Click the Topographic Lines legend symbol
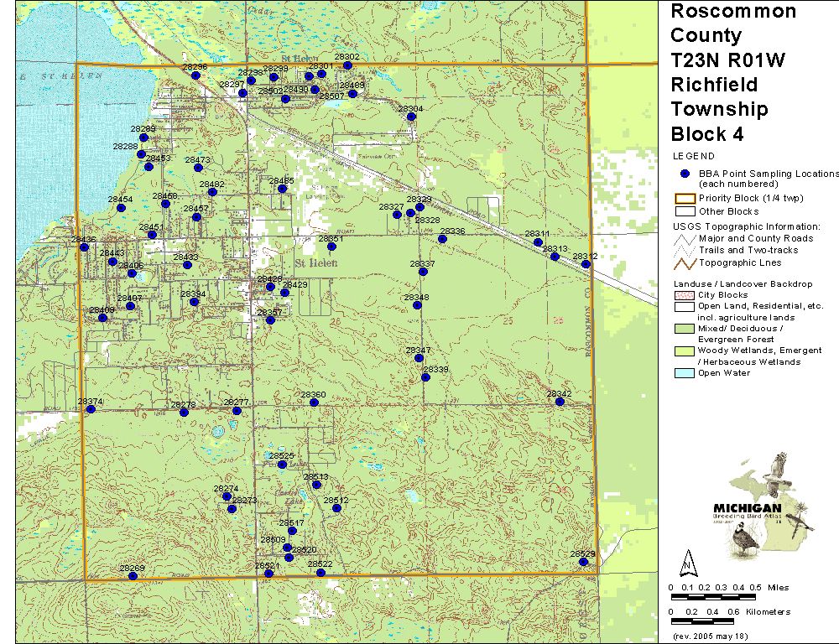The width and height of the screenshot is (839, 644). coord(685,262)
